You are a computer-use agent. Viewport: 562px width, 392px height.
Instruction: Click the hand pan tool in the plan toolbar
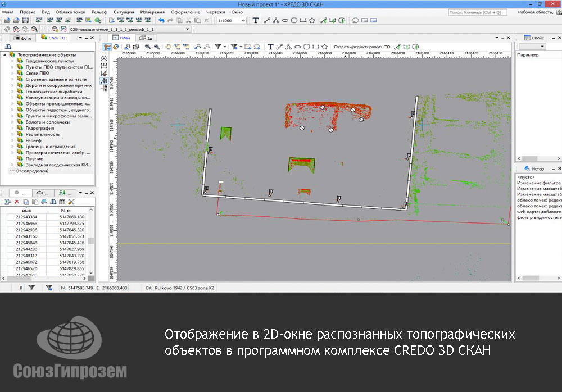click(x=167, y=47)
